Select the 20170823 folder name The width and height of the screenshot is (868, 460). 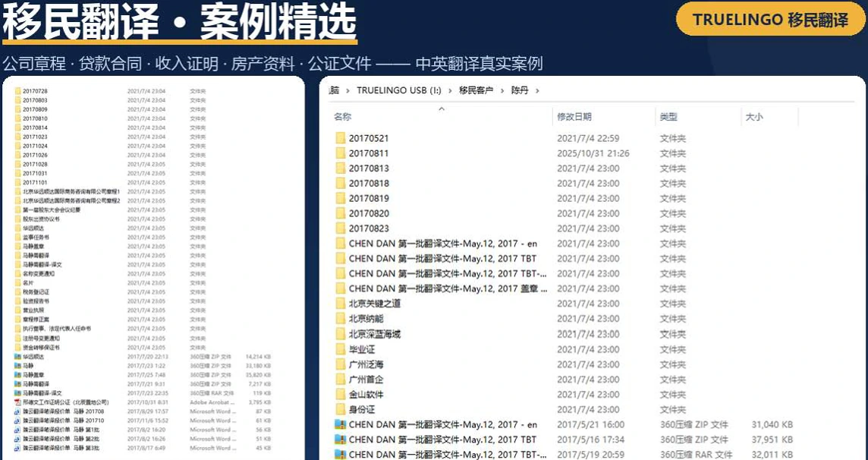click(x=369, y=228)
